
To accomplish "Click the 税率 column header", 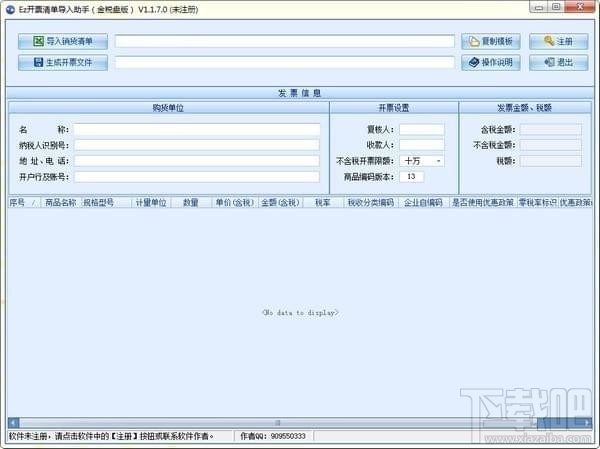I will 323,202.
